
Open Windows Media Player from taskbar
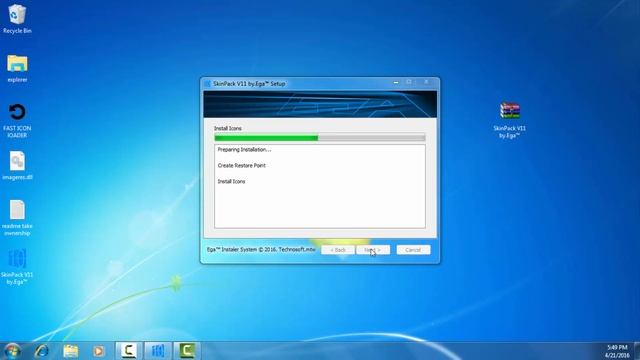[x=98, y=351]
